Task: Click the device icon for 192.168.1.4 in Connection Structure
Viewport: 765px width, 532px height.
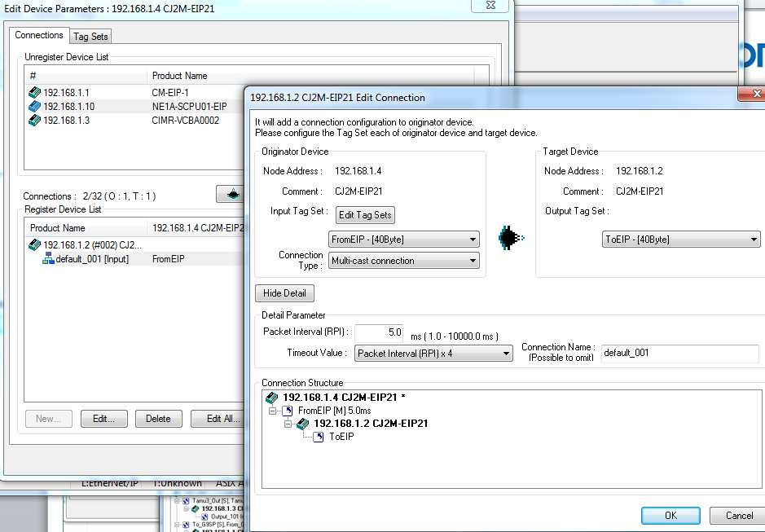Action: [x=272, y=398]
